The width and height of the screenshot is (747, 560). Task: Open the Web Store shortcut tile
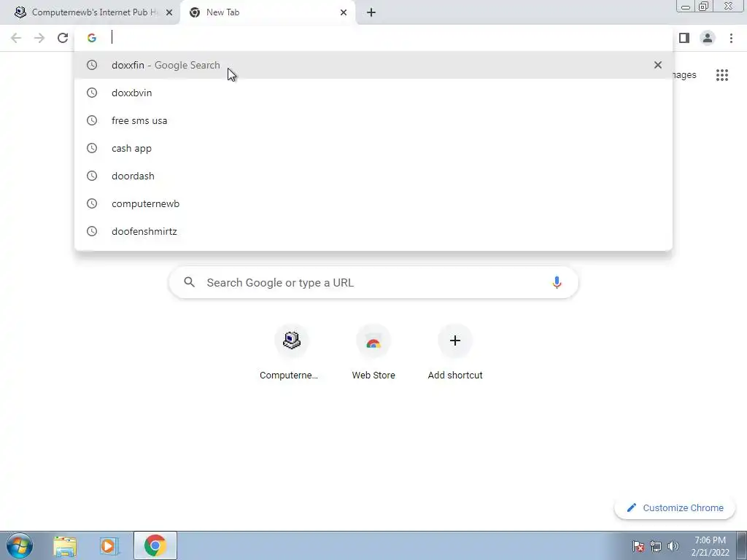[373, 352]
